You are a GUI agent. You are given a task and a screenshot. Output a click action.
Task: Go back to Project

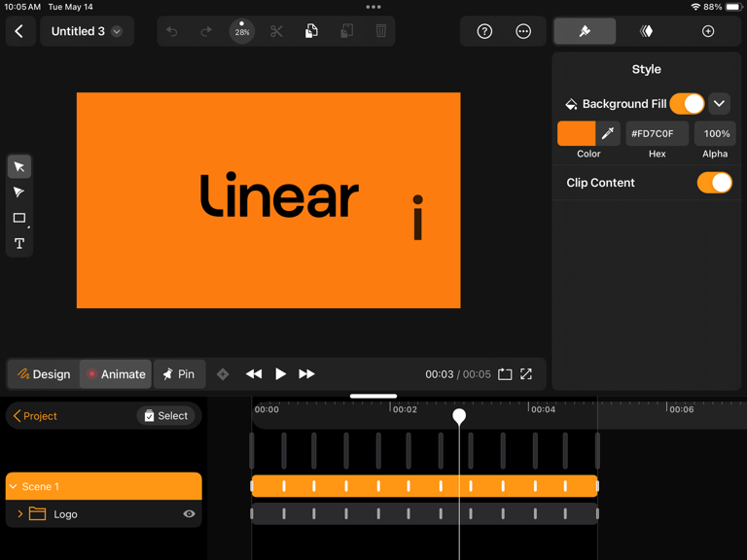pos(35,416)
